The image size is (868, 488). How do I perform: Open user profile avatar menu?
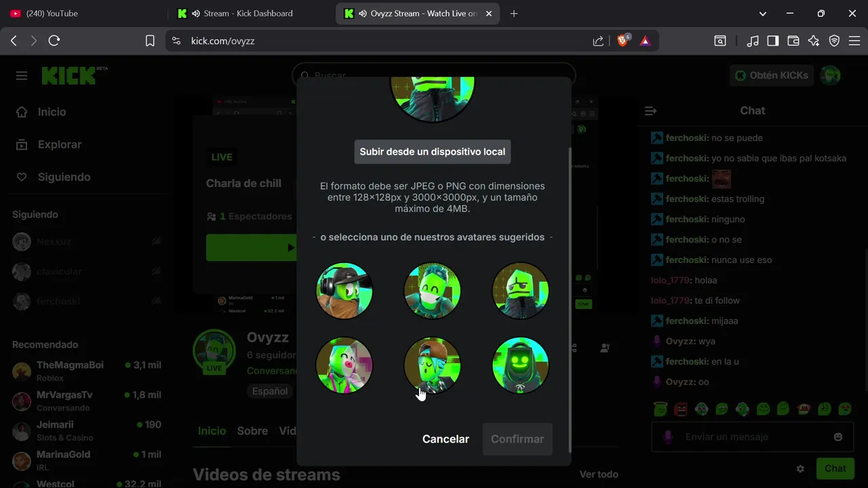click(x=831, y=75)
